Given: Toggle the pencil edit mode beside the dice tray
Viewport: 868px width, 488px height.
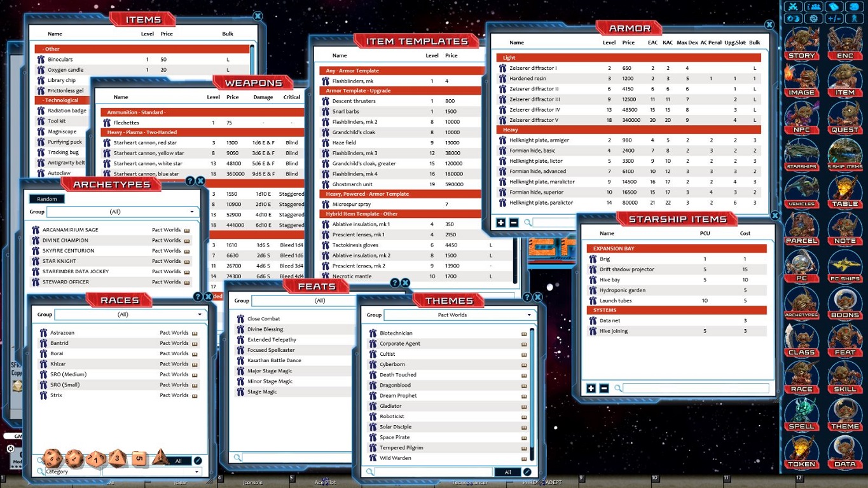Looking at the screenshot, I should coord(198,460).
